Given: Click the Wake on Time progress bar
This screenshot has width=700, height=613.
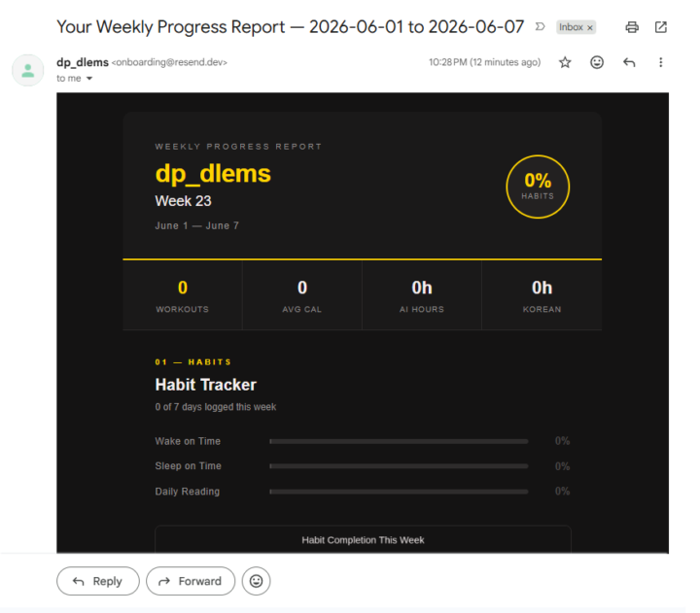Looking at the screenshot, I should 400,441.
